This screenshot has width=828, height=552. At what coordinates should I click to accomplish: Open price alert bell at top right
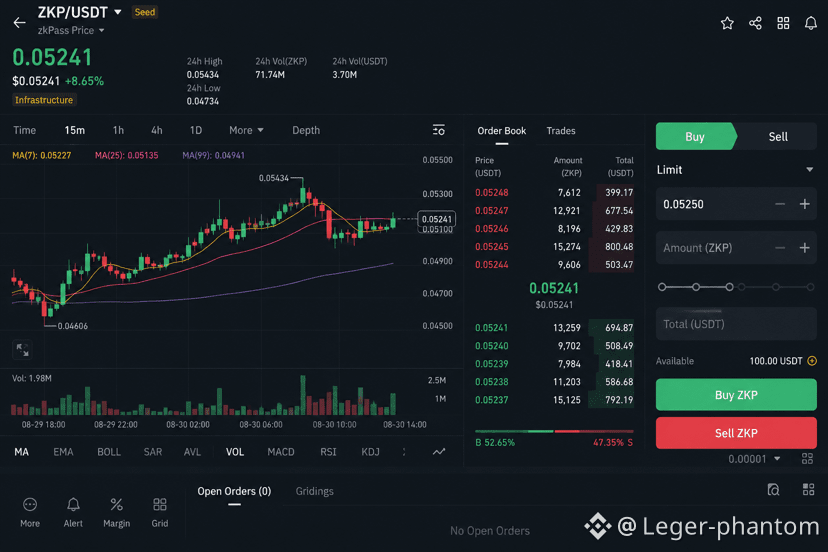click(x=811, y=23)
